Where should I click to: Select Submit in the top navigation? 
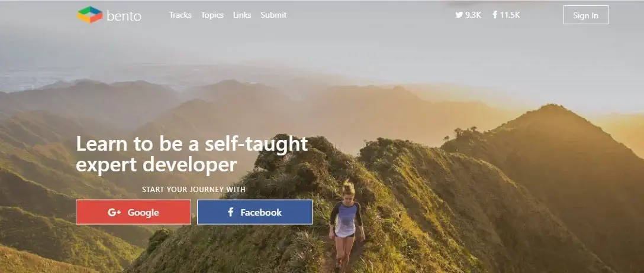pos(273,15)
